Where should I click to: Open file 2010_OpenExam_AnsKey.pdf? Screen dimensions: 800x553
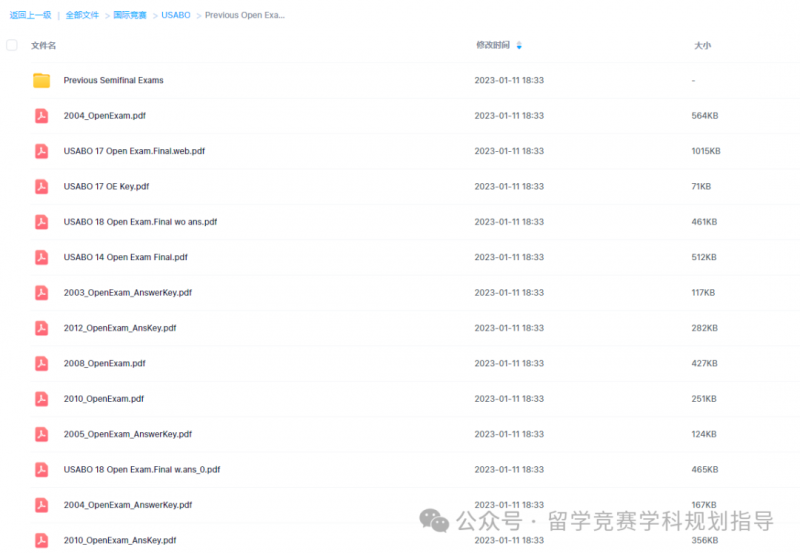(120, 540)
